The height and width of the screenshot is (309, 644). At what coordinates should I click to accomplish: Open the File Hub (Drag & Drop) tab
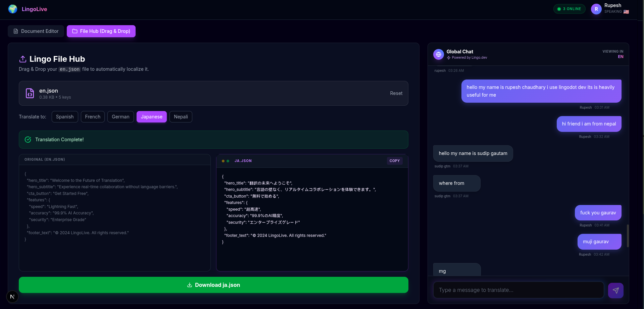101,31
